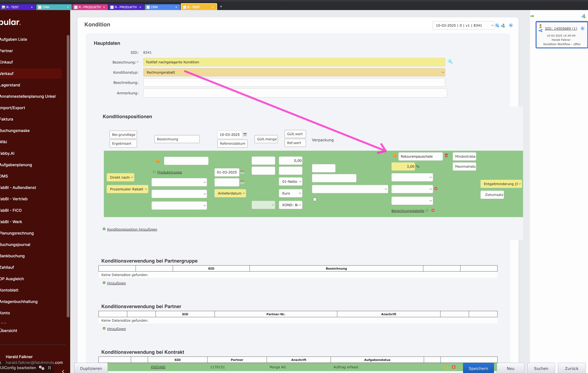
Task: Open Faktura in the sidebar menu
Action: click(7, 119)
